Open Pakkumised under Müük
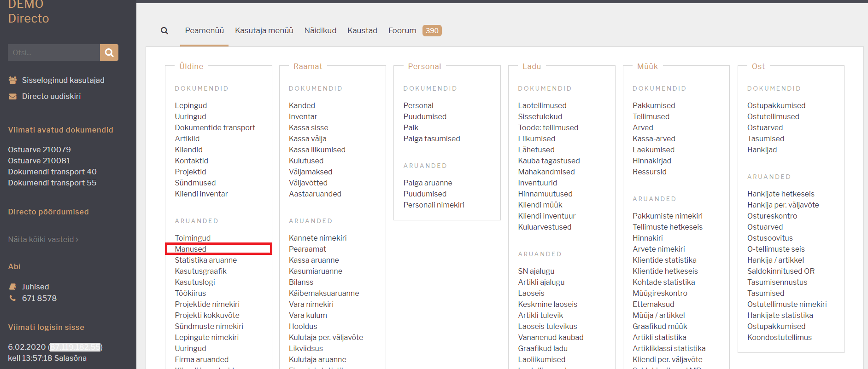Screen dimensions: 868x369 click(654, 105)
